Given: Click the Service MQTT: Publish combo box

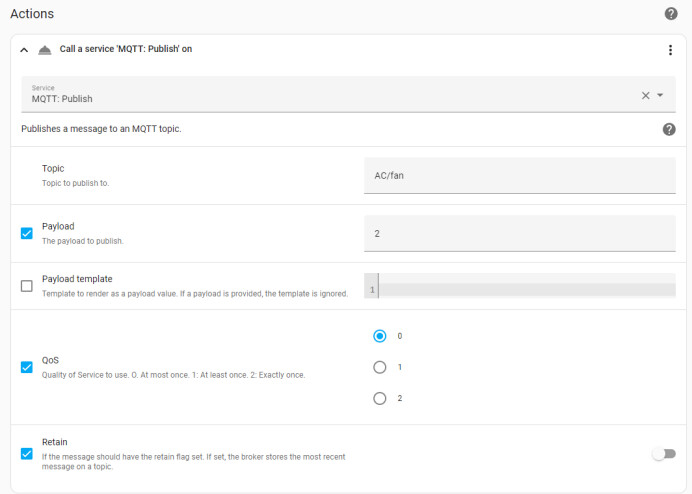Looking at the screenshot, I should click(348, 94).
